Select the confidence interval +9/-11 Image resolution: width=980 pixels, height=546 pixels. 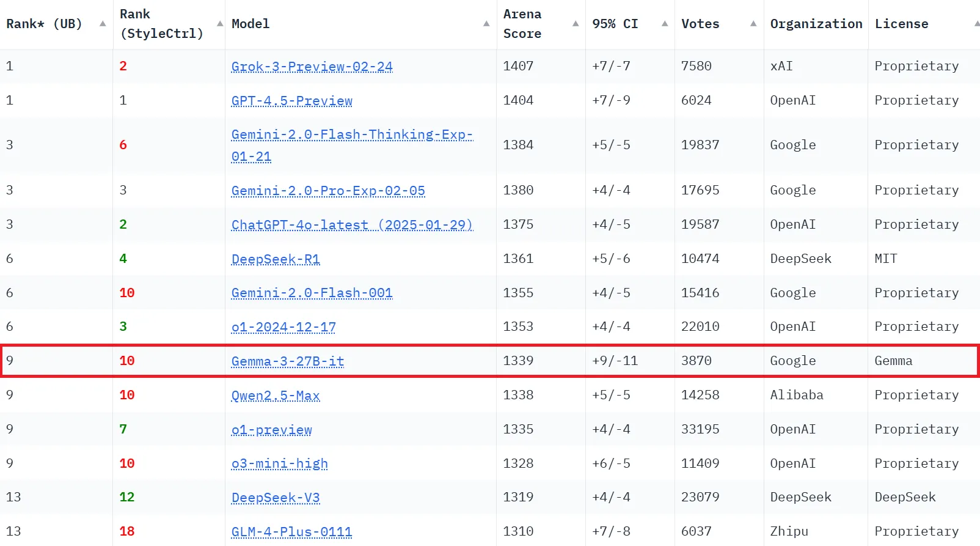pos(615,361)
